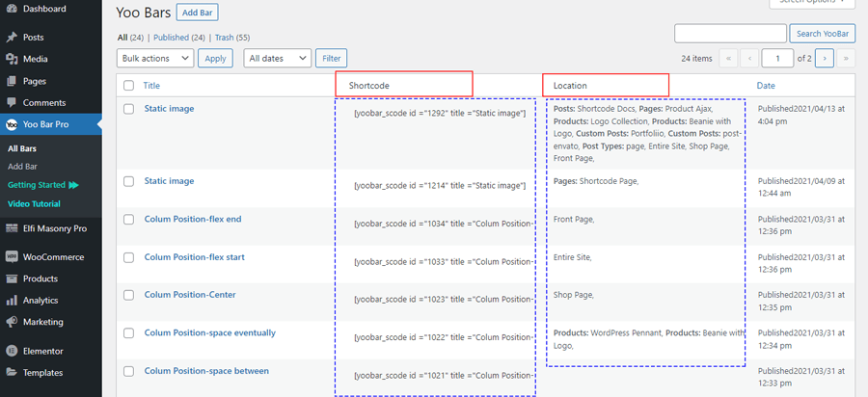The image size is (868, 397).
Task: Check the Colum Position-flex start checkbox
Action: 128,257
